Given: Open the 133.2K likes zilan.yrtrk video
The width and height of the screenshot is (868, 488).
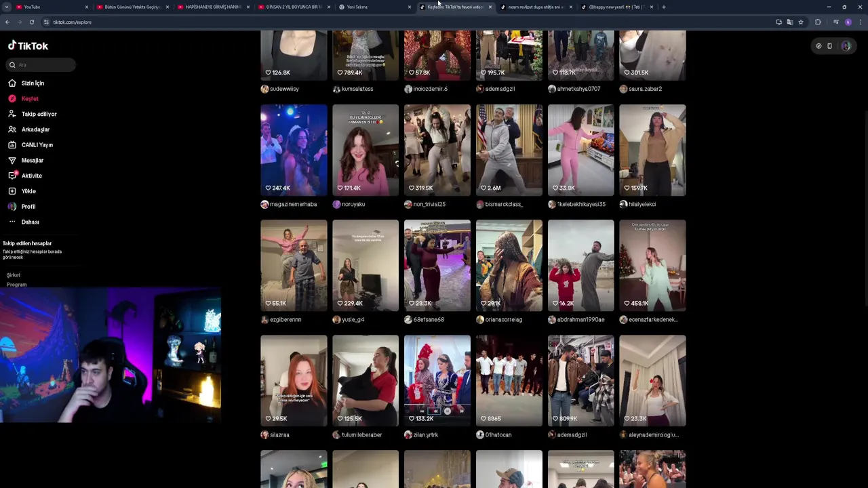Looking at the screenshot, I should coord(437,381).
